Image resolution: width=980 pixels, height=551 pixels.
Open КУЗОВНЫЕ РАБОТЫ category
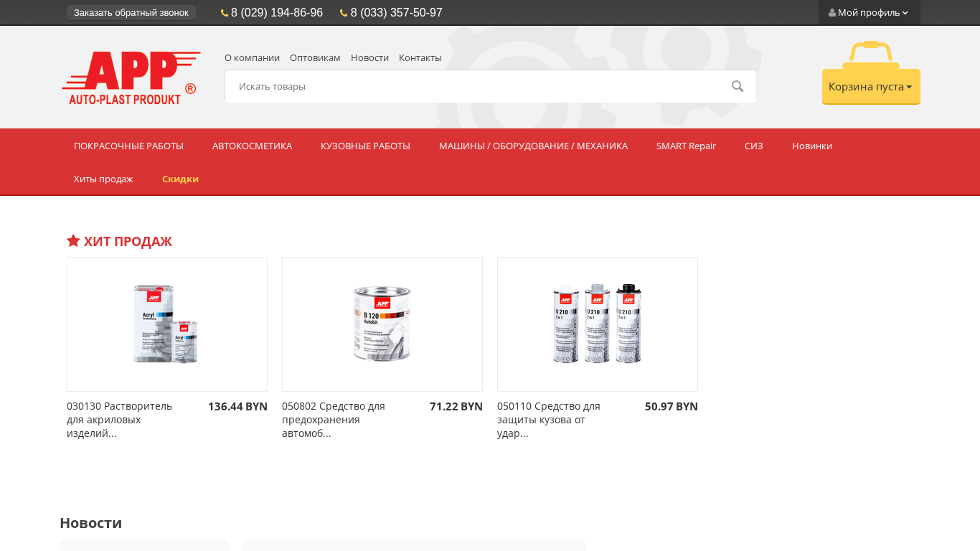pyautogui.click(x=365, y=146)
